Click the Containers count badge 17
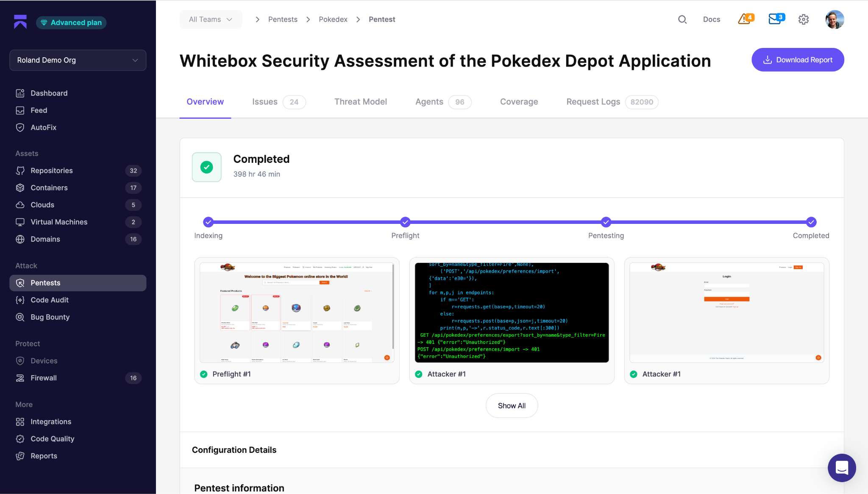 click(x=134, y=188)
